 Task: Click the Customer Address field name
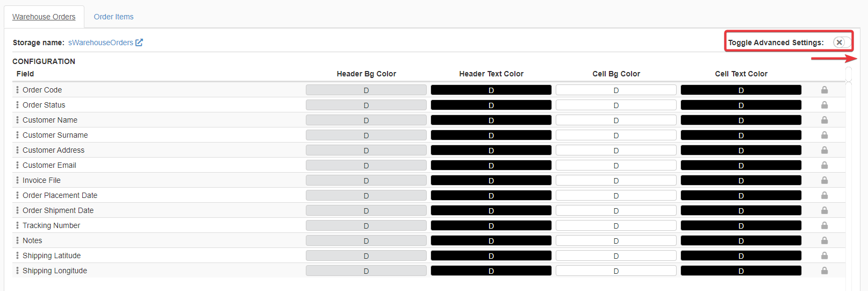(x=53, y=150)
